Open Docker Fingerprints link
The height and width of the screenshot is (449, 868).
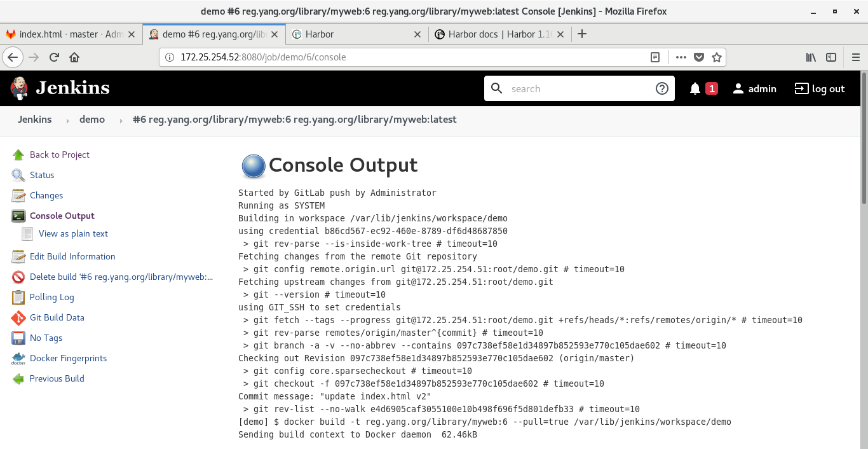[x=68, y=358]
